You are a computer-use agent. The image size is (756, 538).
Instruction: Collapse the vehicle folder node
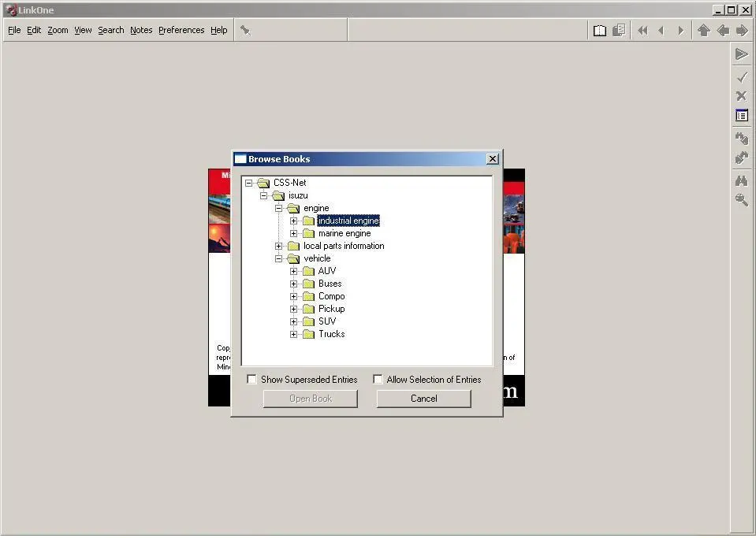tap(279, 258)
